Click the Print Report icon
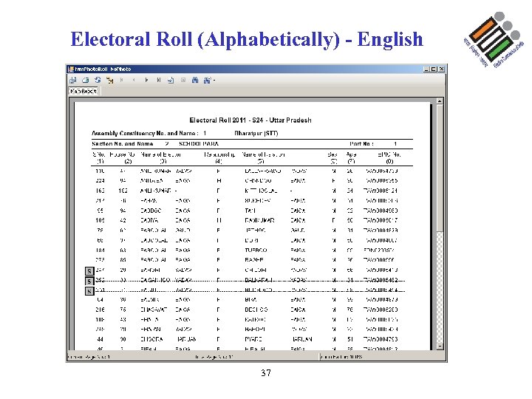 click(x=85, y=80)
